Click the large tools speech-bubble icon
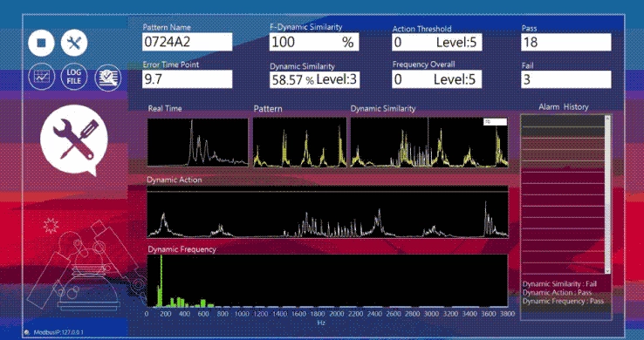 point(74,139)
